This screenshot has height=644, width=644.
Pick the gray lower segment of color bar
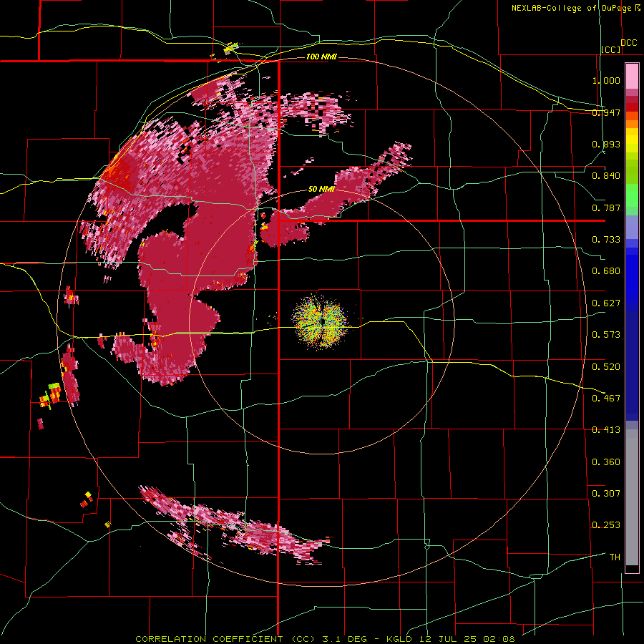point(632,497)
